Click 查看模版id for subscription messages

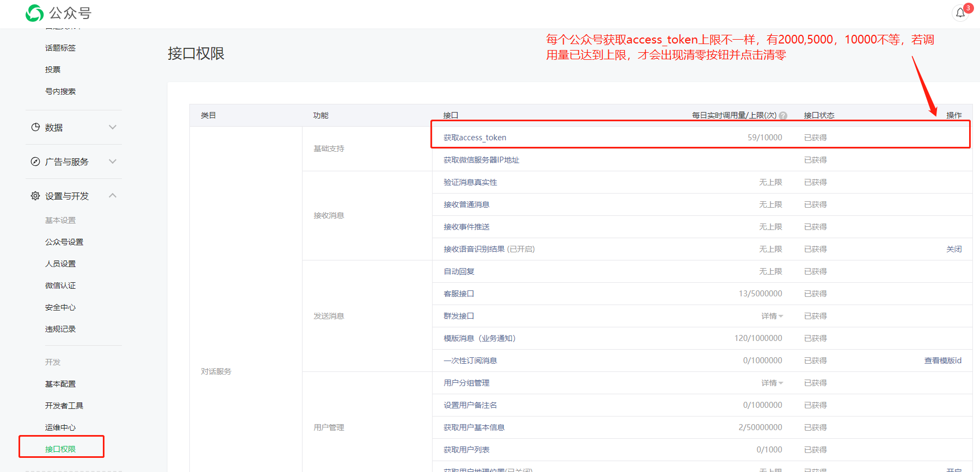942,361
